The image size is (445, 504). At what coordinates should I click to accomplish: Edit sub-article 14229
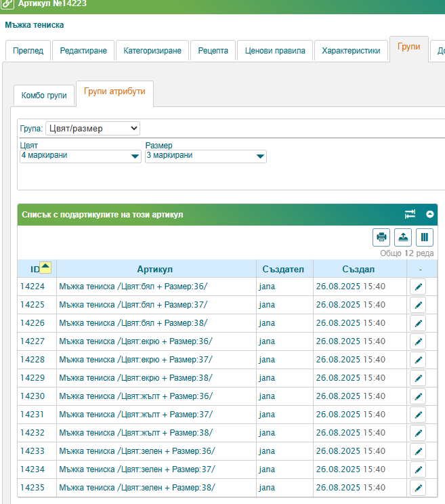tap(418, 378)
